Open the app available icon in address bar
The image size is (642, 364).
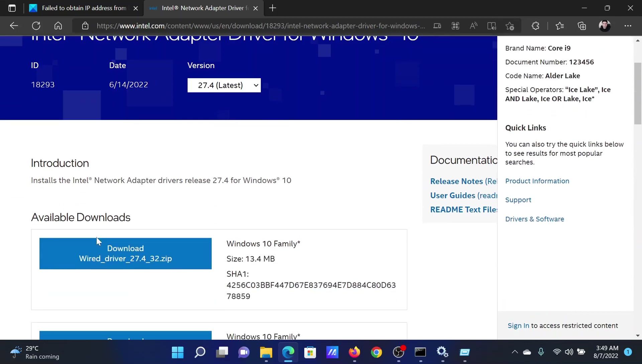[437, 26]
